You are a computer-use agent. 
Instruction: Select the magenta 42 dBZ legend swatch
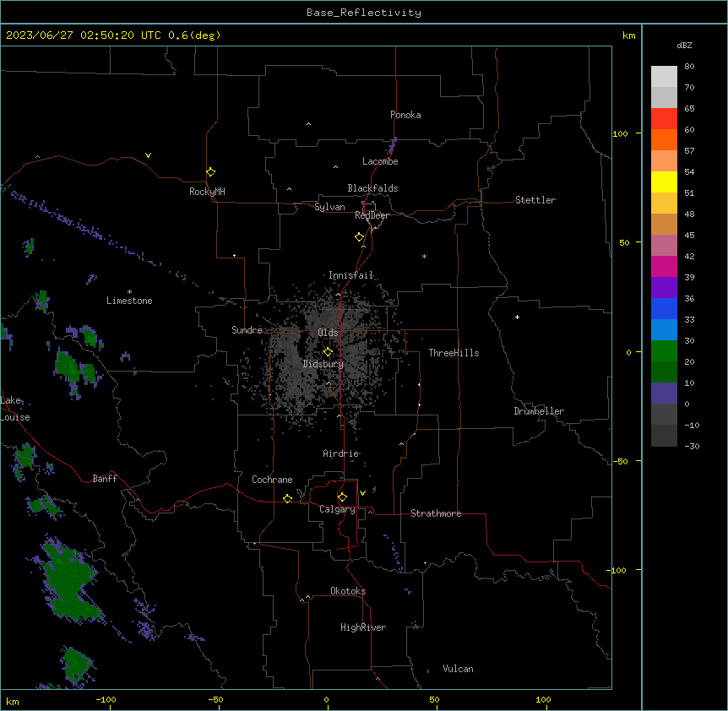pos(664,266)
